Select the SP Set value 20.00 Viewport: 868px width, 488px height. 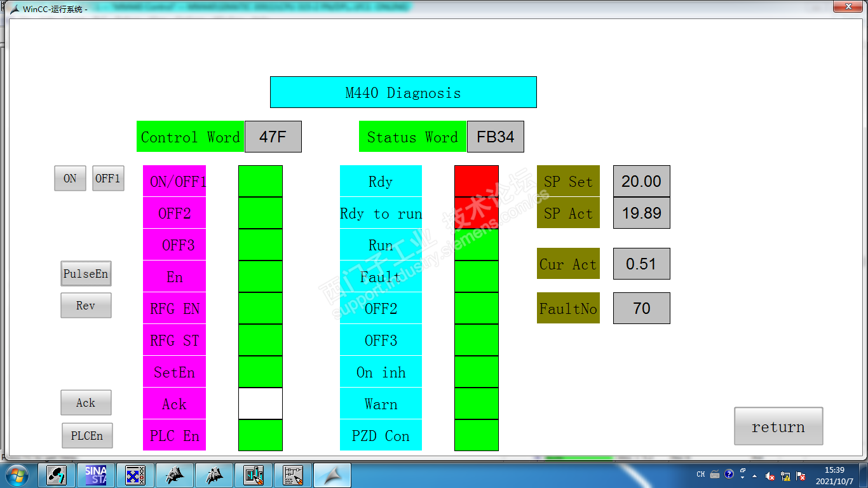click(x=642, y=181)
